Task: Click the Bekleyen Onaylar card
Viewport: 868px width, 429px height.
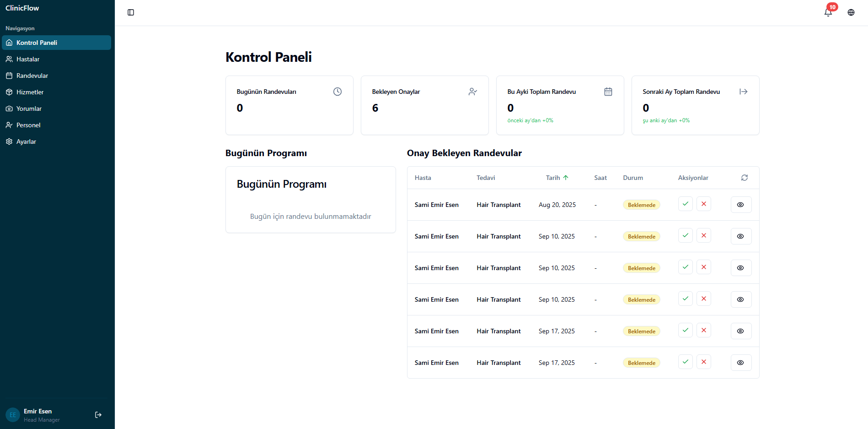Action: tap(424, 105)
